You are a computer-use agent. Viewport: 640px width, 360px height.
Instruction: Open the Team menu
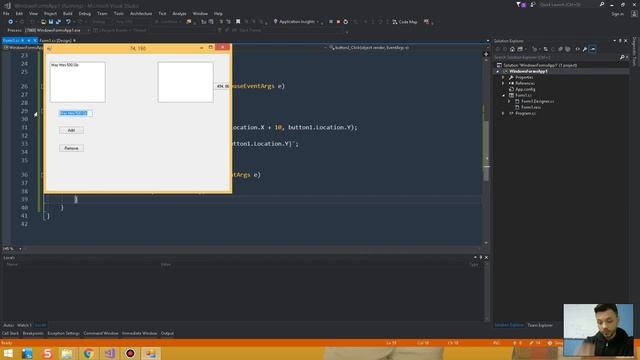(x=102, y=13)
